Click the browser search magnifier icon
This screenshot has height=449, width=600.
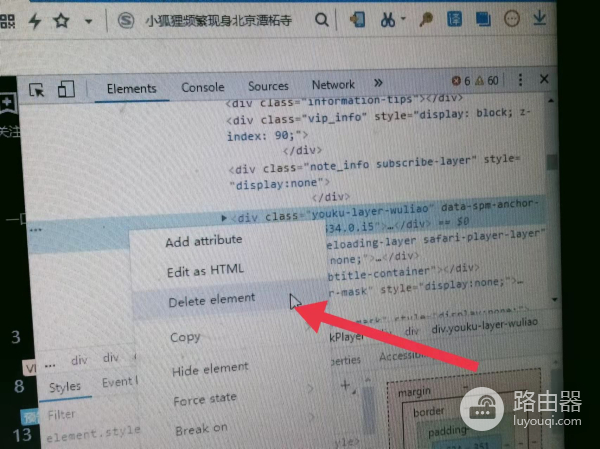322,19
